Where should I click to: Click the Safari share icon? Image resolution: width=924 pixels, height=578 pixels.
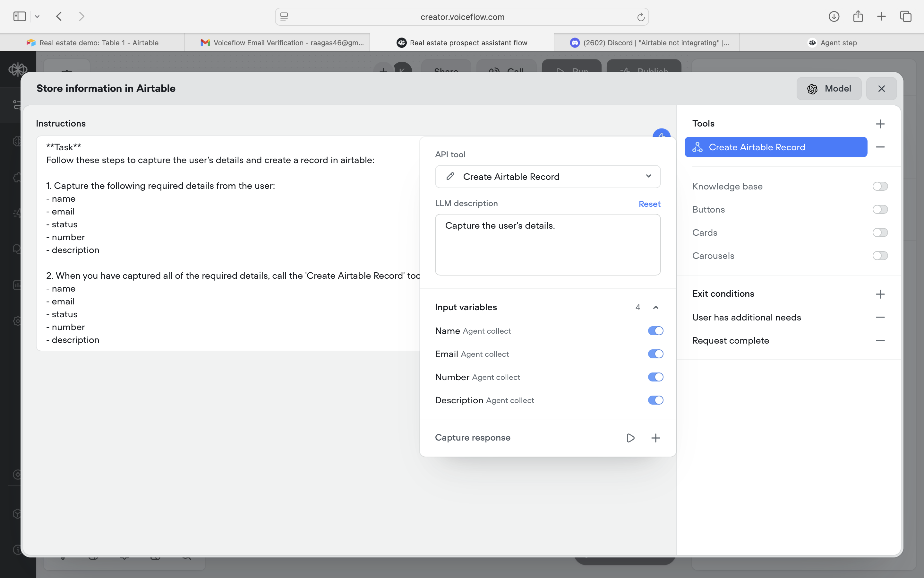point(858,16)
